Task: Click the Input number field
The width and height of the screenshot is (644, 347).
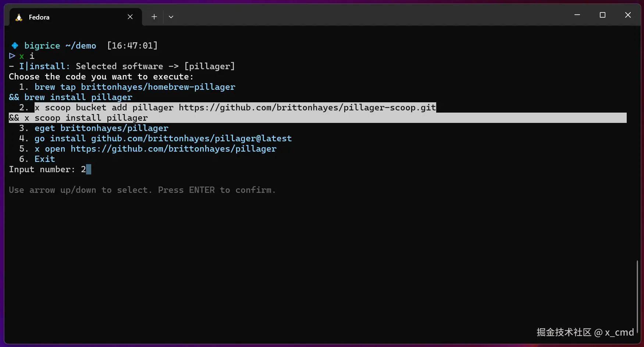Action: pyautogui.click(x=50, y=169)
